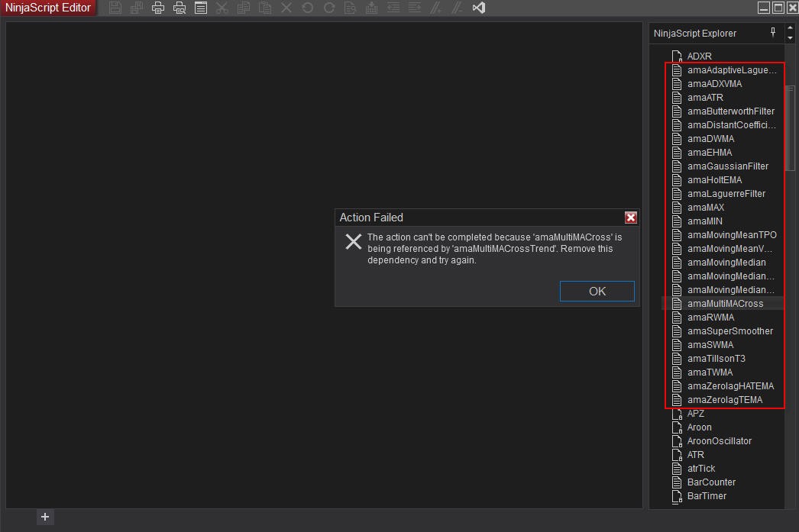
Task: Click the decrease indent icon
Action: click(x=393, y=8)
